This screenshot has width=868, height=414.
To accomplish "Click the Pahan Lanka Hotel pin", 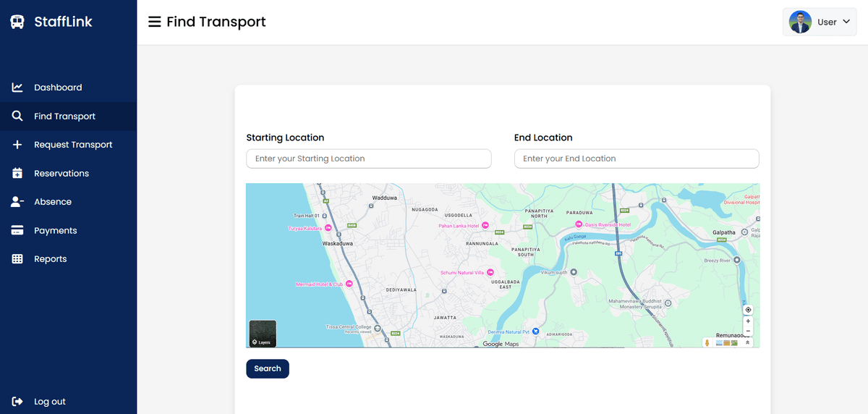I will (x=485, y=226).
